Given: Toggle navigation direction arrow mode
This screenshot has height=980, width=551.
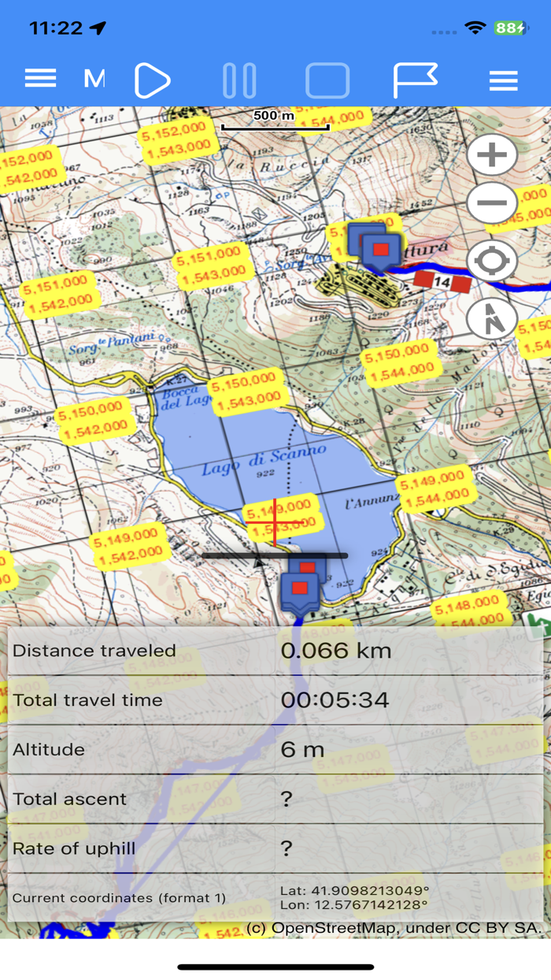Looking at the screenshot, I should 492,319.
